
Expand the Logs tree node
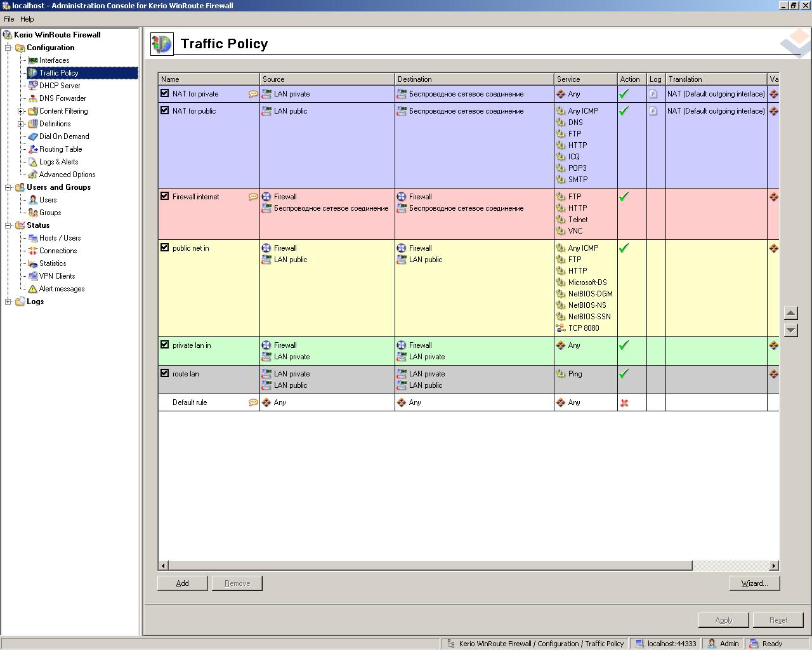point(8,302)
